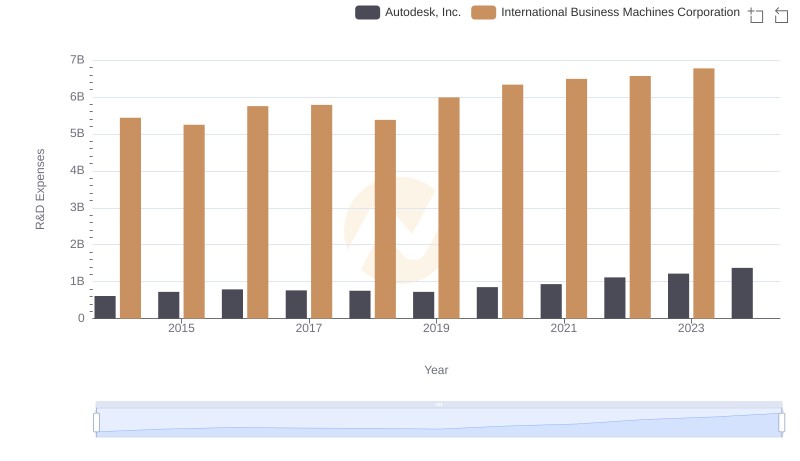The height and width of the screenshot is (461, 800).
Task: Click the 'R&D Expenses' y-axis title
Action: (40, 189)
